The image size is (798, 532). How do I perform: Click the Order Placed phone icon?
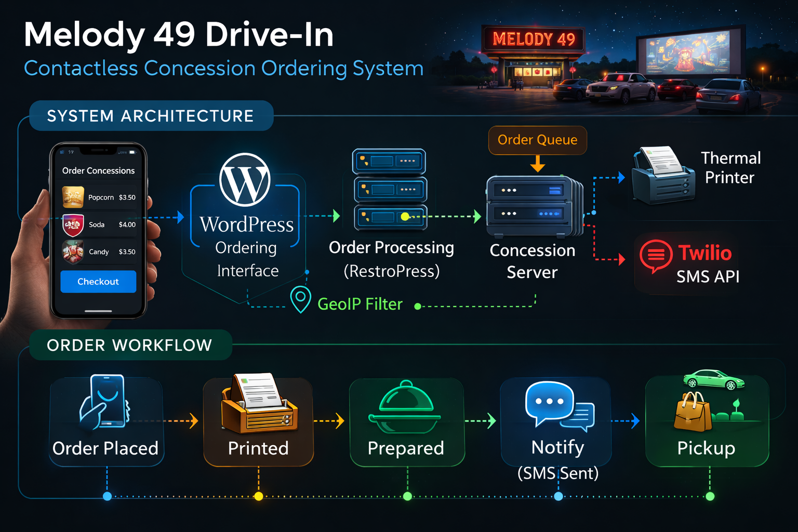click(106, 405)
